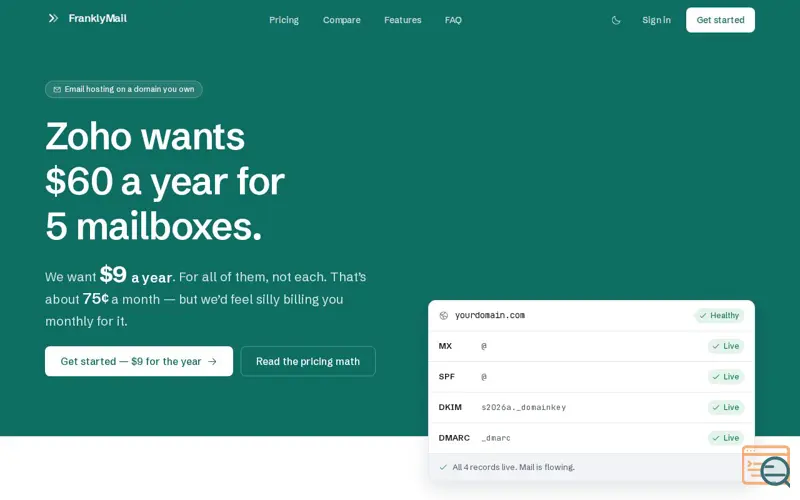This screenshot has width=800, height=500.
Task: Click the Live badge in the MX row
Action: click(x=726, y=346)
